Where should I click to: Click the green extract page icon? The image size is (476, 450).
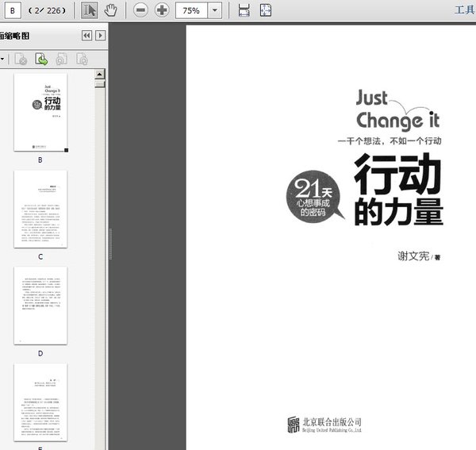pos(40,59)
